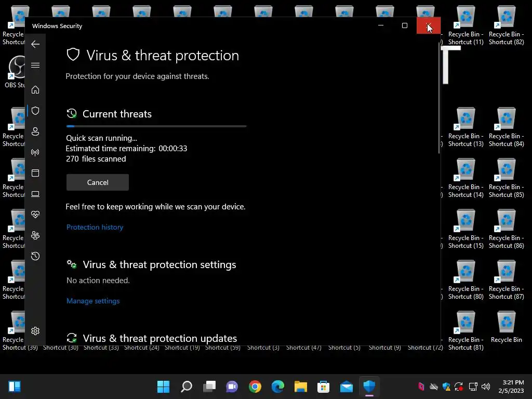Select Recycle Bin - Shortcut (13) desktop icon
This screenshot has width=532, height=399.
[x=466, y=128]
